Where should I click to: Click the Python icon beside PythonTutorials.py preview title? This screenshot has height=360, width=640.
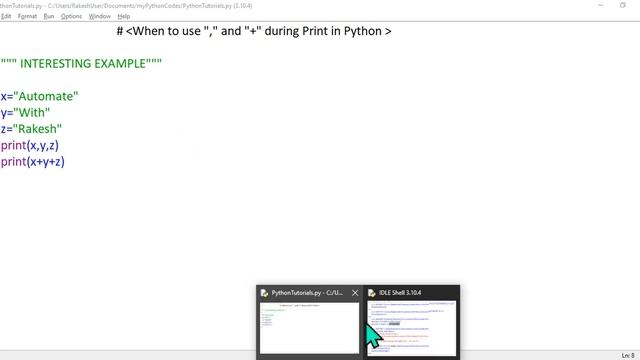[264, 293]
